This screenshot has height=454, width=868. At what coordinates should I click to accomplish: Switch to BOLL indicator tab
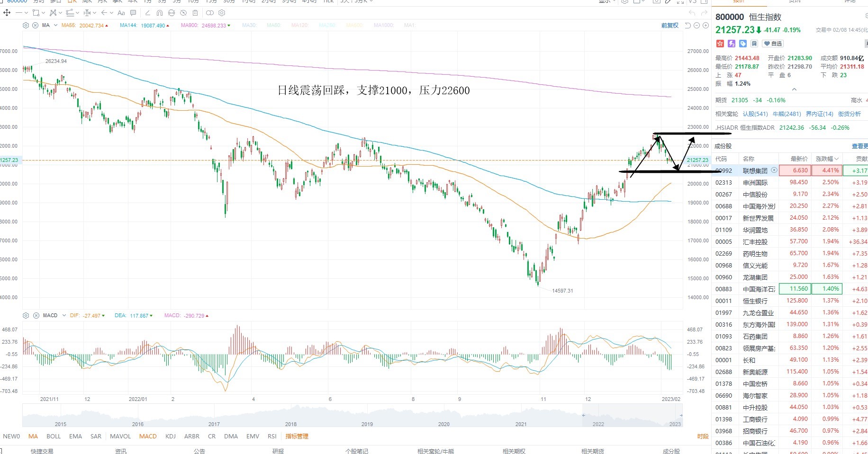(54, 436)
